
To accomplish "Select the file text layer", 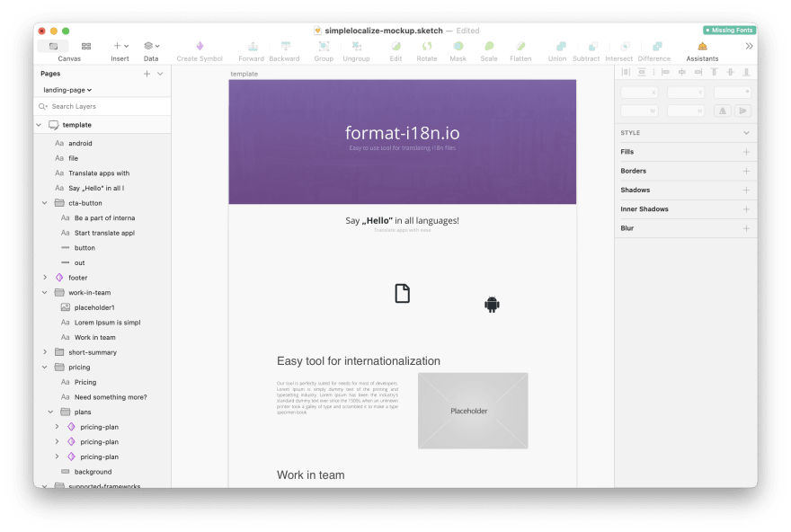I will coord(102,158).
